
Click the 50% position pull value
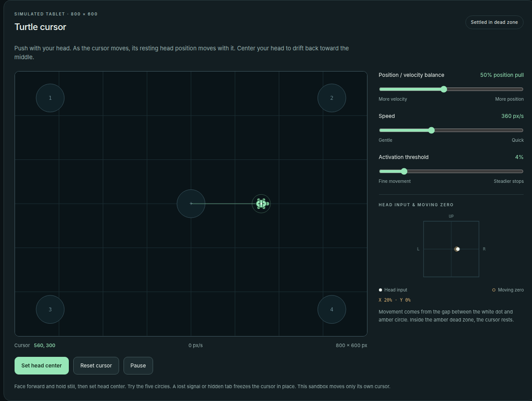pyautogui.click(x=502, y=75)
